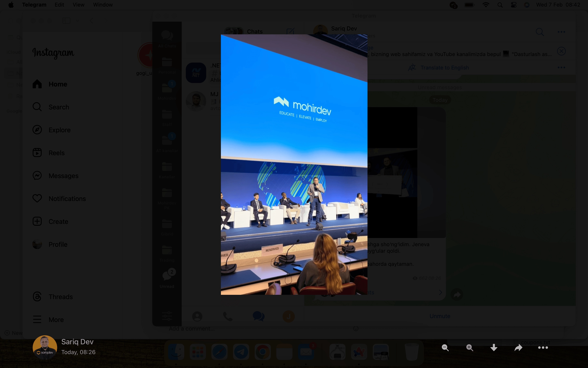Image resolution: width=588 pixels, height=368 pixels.
Task: Open the Staff folder in Telegram
Action: [167, 118]
